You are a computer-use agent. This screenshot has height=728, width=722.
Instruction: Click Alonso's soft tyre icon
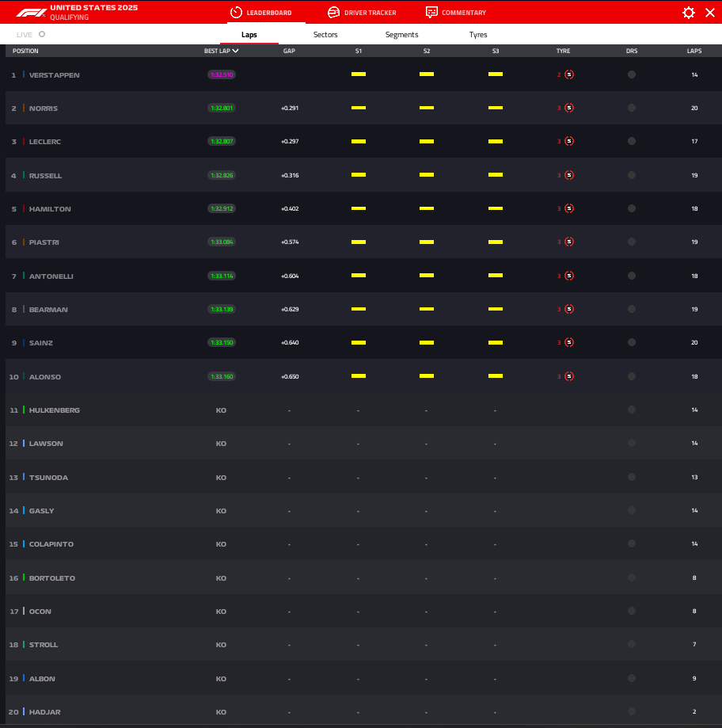point(569,376)
